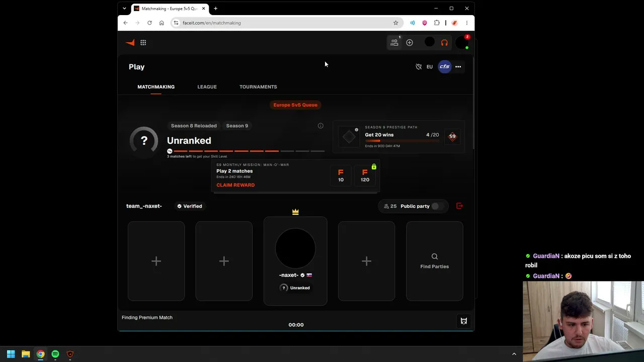This screenshot has height=362, width=644.
Task: Click the green lock on the 120 reward
Action: click(374, 167)
